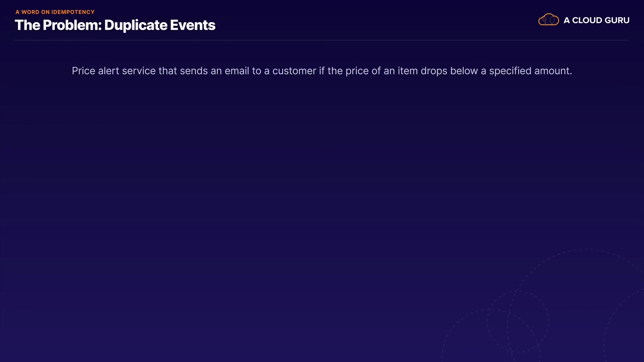Click the "A CLOUD GURU" brand text
Screen dimensions: 644x362
click(x=596, y=20)
